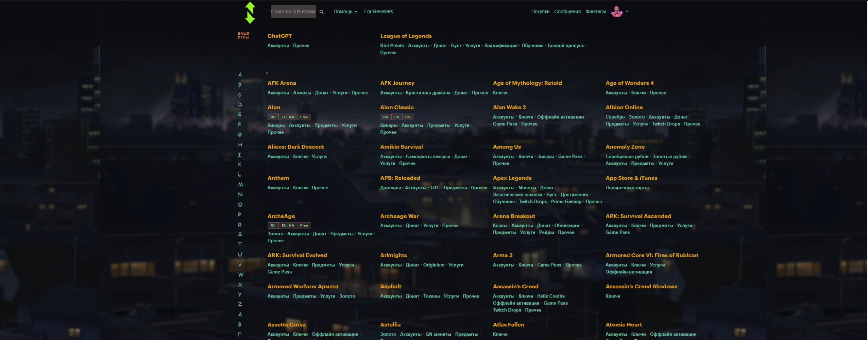Open Helix Credits under Assassin's Creed
868x340 pixels.
click(551, 296)
